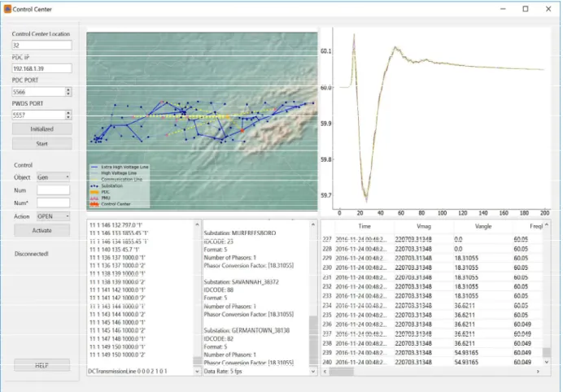
Task: Click Substation: MURFREESBORO text
Action: tap(240, 233)
